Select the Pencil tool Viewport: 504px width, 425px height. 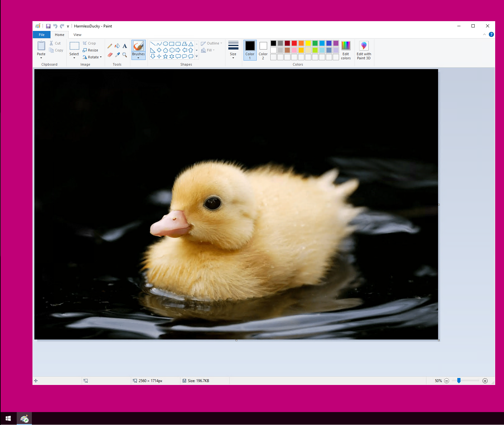pos(110,46)
